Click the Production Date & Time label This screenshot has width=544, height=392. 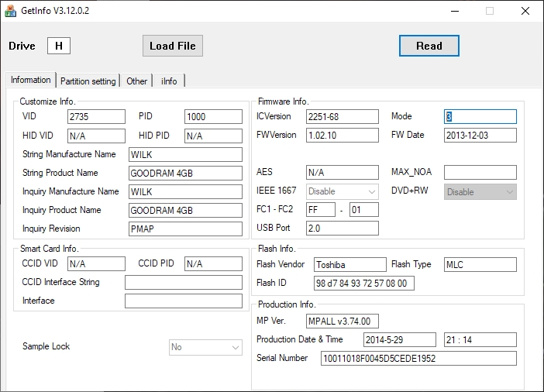[299, 339]
